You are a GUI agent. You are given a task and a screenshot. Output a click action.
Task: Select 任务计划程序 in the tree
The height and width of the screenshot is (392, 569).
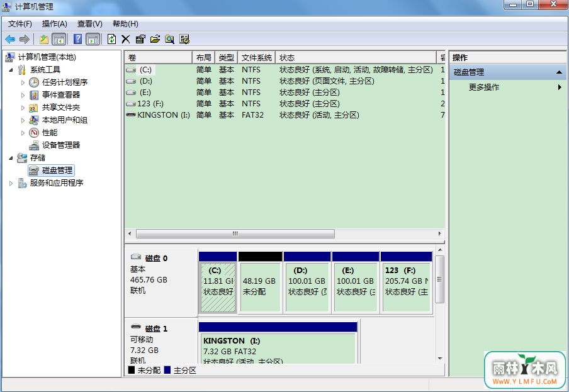[65, 82]
